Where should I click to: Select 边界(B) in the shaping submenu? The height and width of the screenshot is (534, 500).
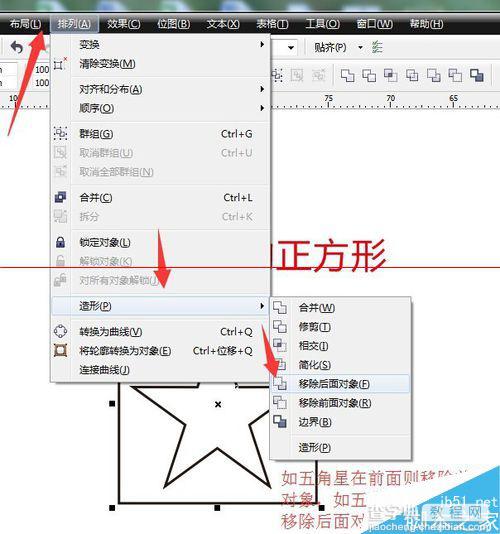click(x=341, y=422)
